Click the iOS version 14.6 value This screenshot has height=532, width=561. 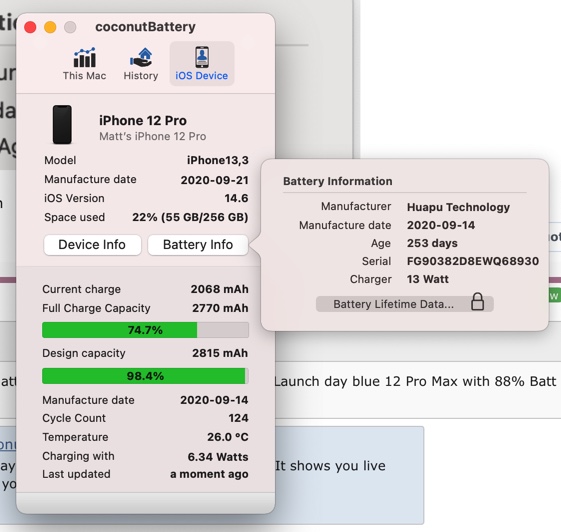[236, 198]
